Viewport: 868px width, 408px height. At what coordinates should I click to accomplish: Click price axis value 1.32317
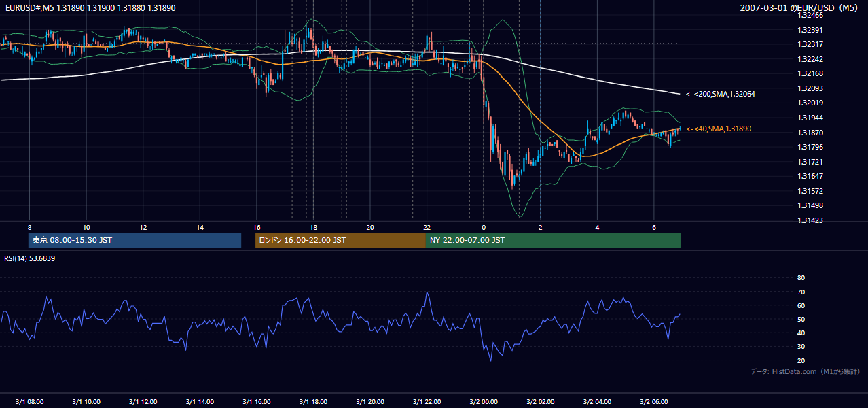[810, 44]
